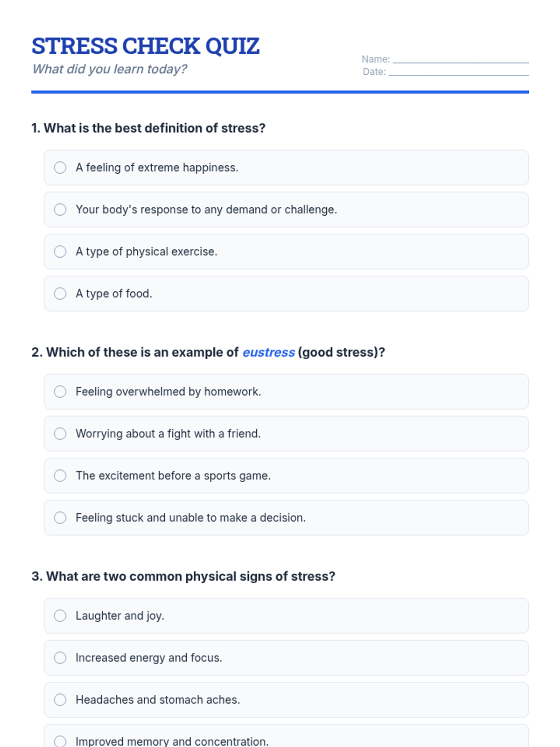Click the highlighted 'eustress' term
The width and height of the screenshot is (560, 747).
tap(268, 352)
